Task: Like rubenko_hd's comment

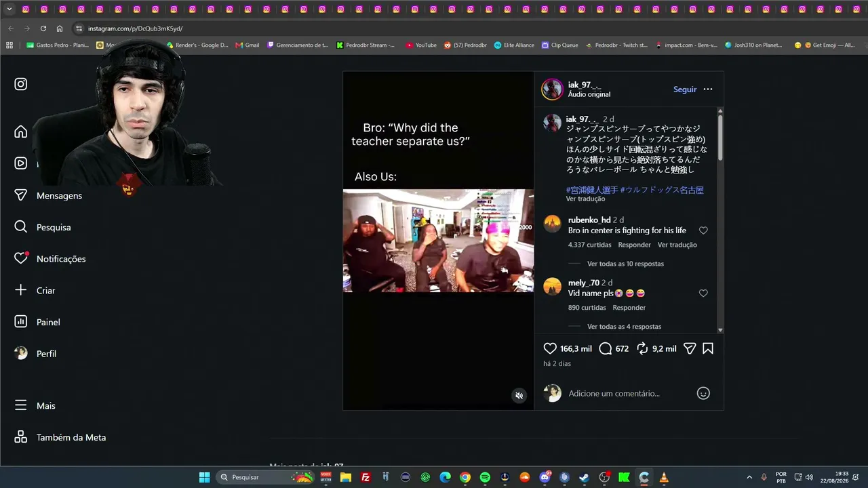Action: 703,230
